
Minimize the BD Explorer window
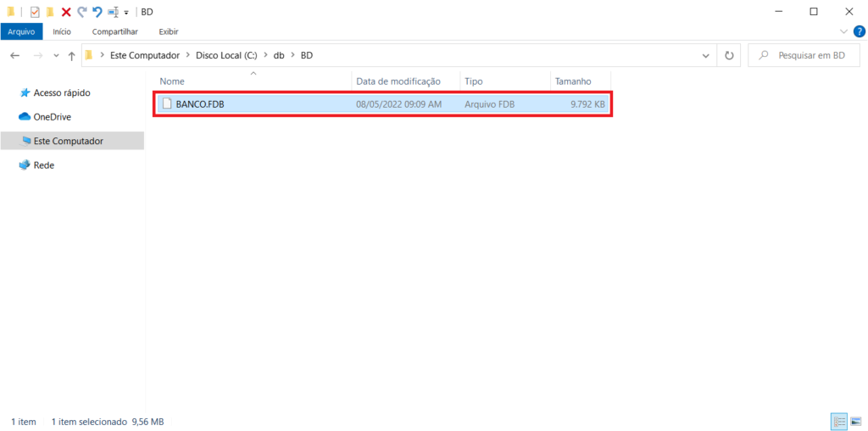click(778, 12)
